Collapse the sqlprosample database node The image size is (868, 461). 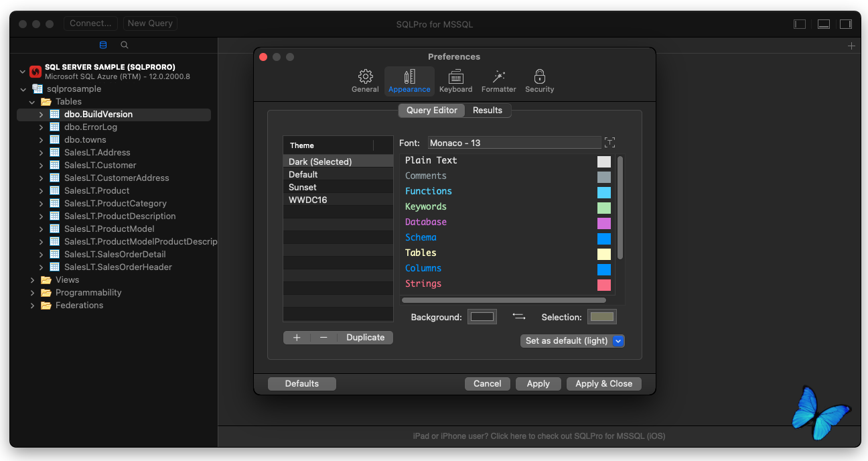(23, 89)
